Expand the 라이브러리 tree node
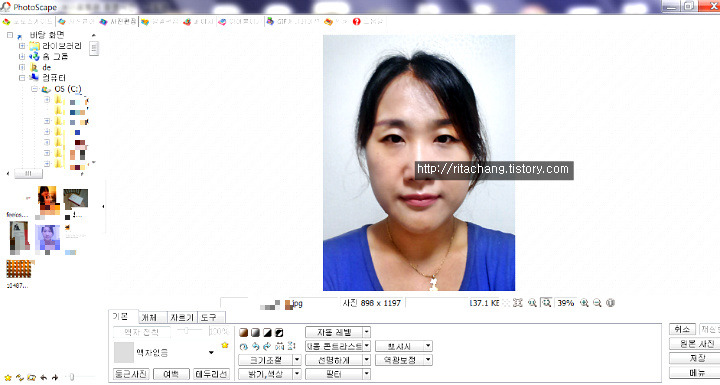The image size is (720, 385). click(22, 46)
